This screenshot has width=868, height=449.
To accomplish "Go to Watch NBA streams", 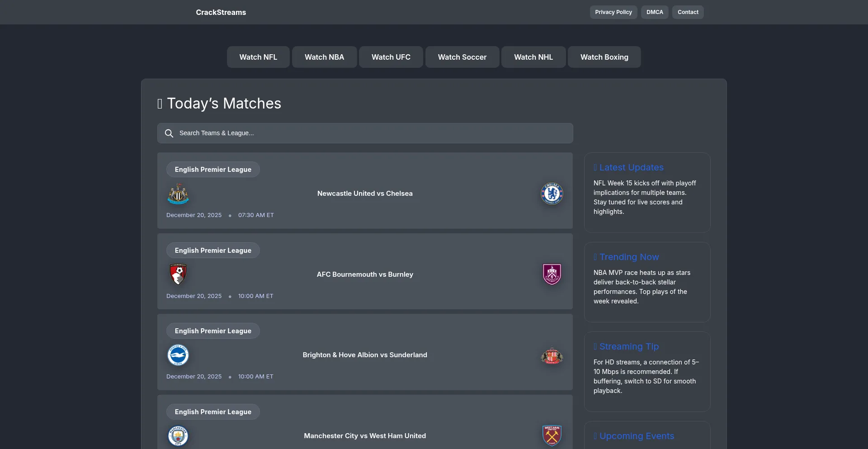I will pos(324,57).
